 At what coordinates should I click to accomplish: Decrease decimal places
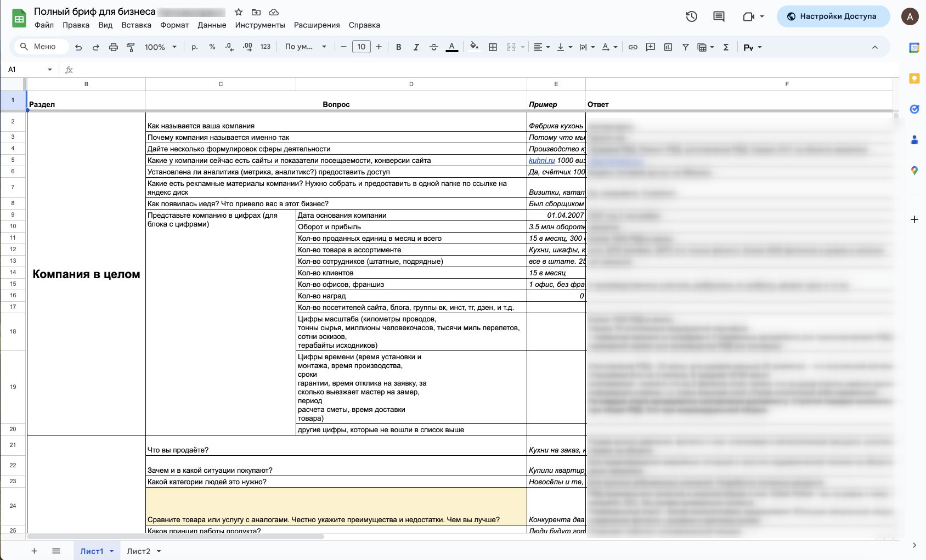[x=230, y=47]
